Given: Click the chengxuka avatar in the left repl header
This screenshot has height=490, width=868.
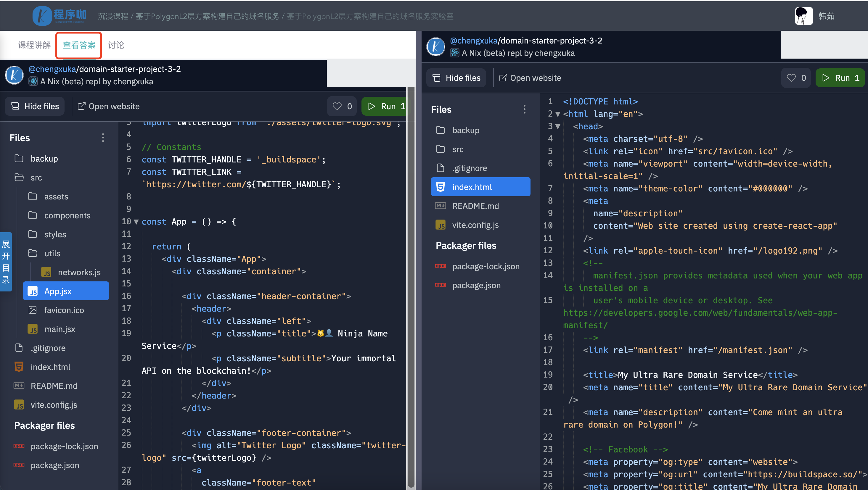Looking at the screenshot, I should coord(14,75).
